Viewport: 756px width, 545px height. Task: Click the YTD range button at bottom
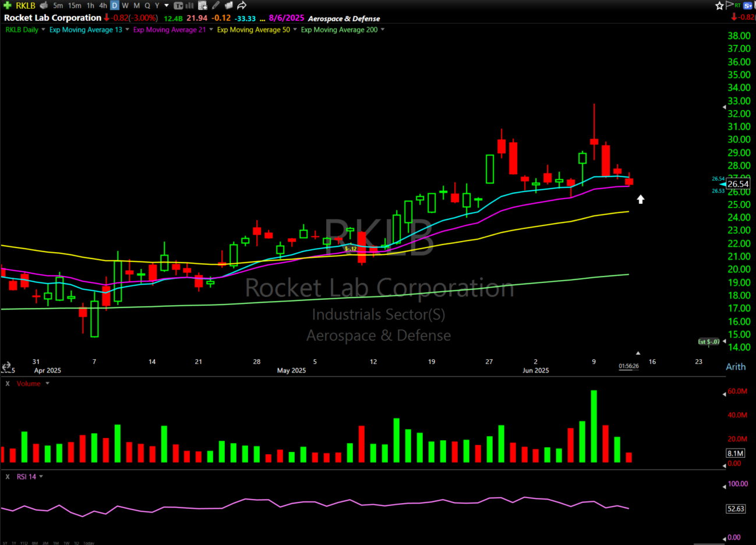[x=24, y=543]
